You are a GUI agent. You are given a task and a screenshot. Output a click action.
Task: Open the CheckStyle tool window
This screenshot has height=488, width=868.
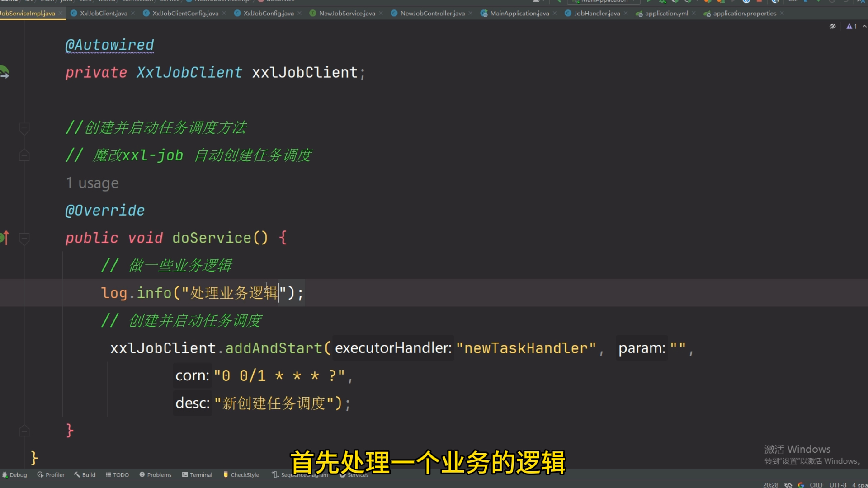click(x=241, y=475)
